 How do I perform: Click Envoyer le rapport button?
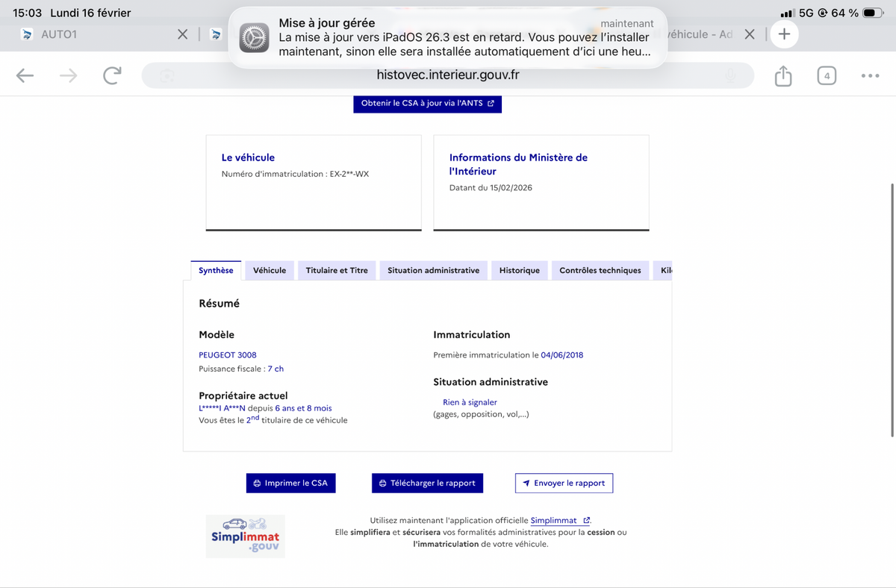(x=564, y=483)
